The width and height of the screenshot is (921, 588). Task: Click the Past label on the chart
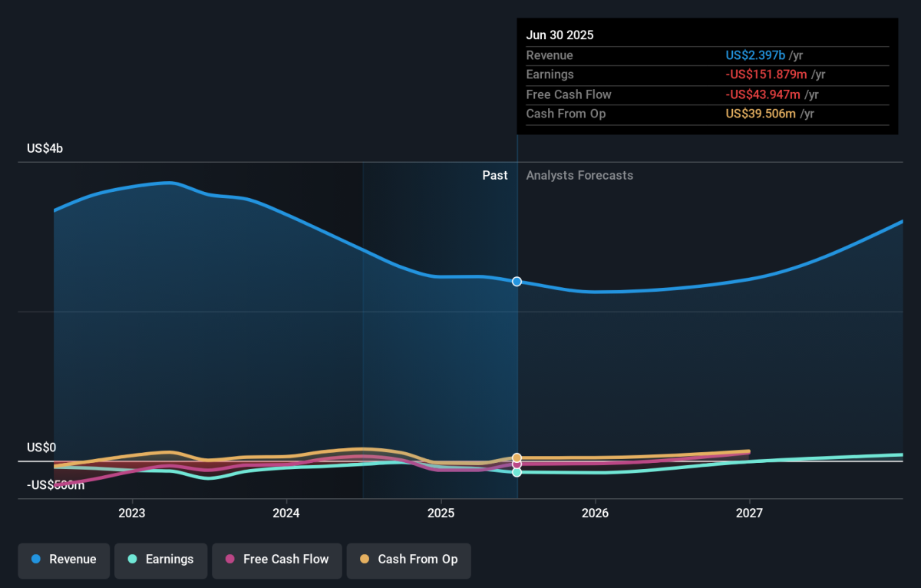(x=495, y=175)
